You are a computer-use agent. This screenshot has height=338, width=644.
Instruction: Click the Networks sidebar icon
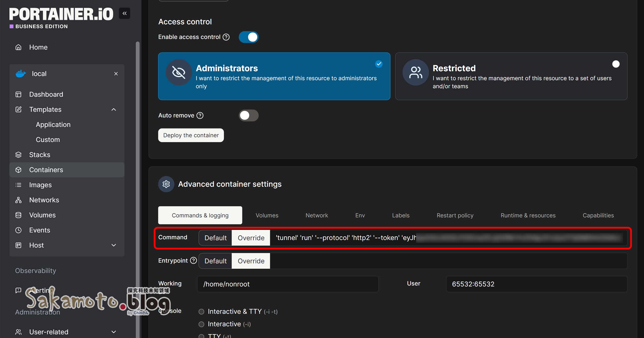[x=18, y=200]
